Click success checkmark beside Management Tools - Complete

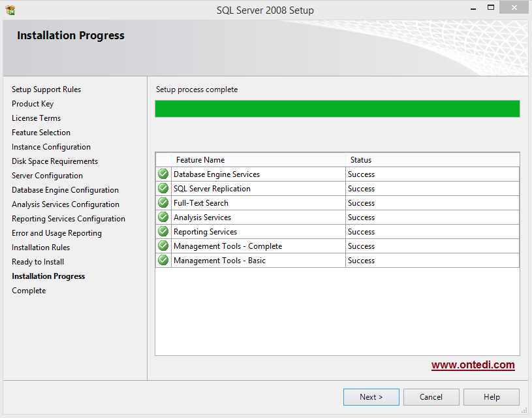coord(163,246)
